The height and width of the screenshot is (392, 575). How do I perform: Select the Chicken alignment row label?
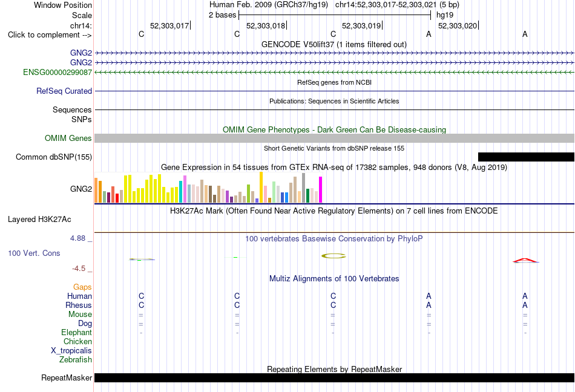(x=77, y=341)
